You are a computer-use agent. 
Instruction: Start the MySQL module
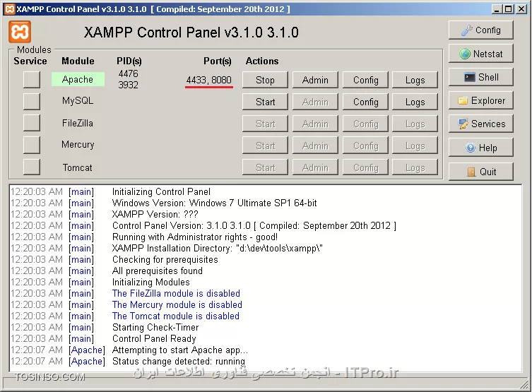(x=265, y=102)
